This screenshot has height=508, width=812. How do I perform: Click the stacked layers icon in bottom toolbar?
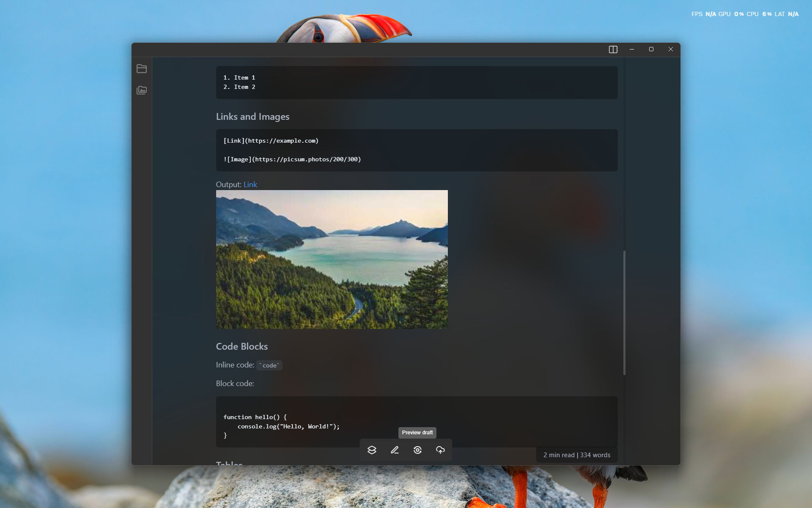click(372, 450)
